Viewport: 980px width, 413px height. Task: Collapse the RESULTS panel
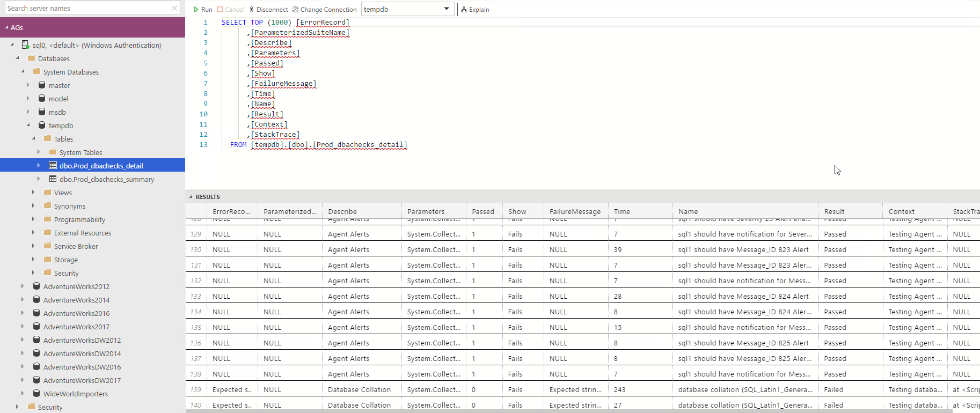coord(191,197)
